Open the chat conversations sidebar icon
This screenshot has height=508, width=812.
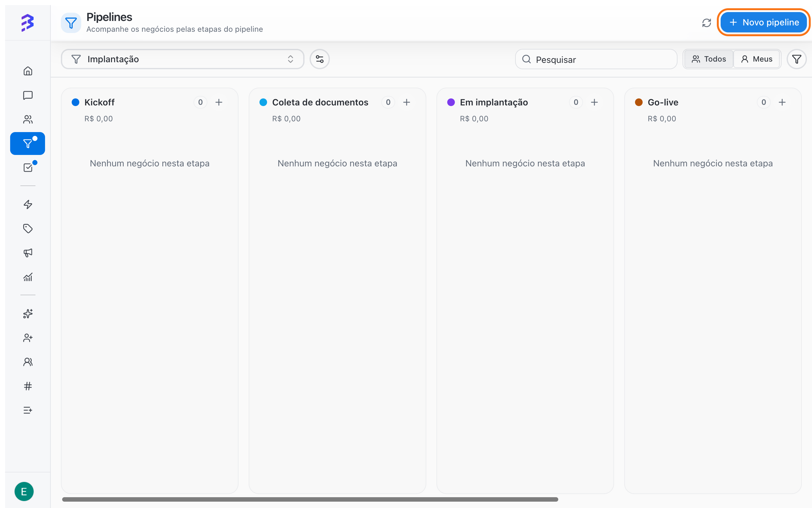pos(28,95)
